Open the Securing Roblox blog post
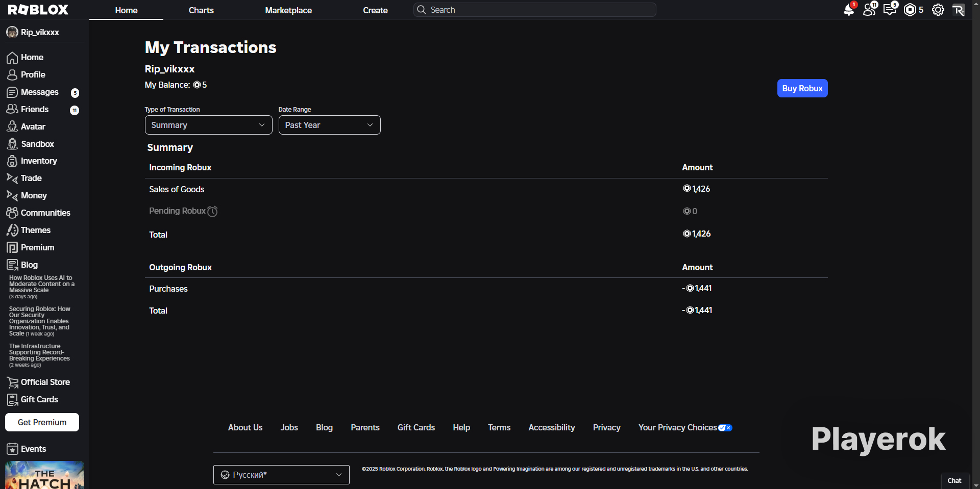This screenshot has height=489, width=980. (x=40, y=321)
